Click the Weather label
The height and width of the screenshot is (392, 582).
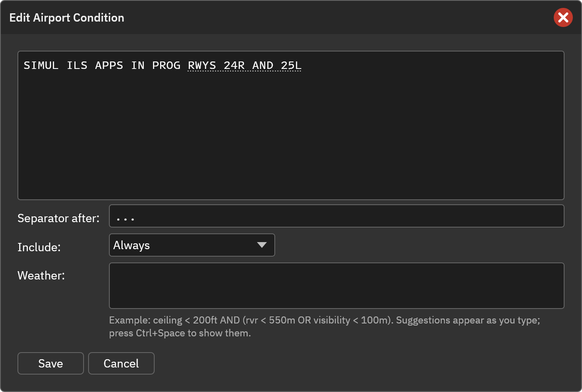(41, 275)
